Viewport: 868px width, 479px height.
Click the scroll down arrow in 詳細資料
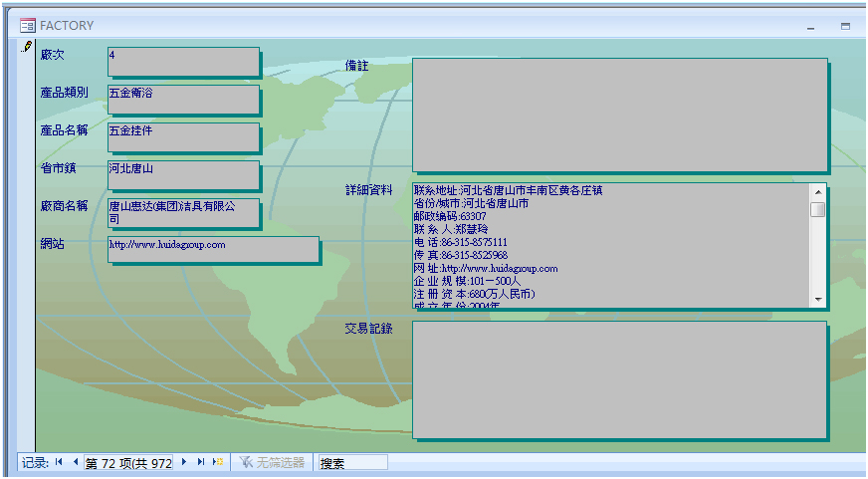point(817,299)
